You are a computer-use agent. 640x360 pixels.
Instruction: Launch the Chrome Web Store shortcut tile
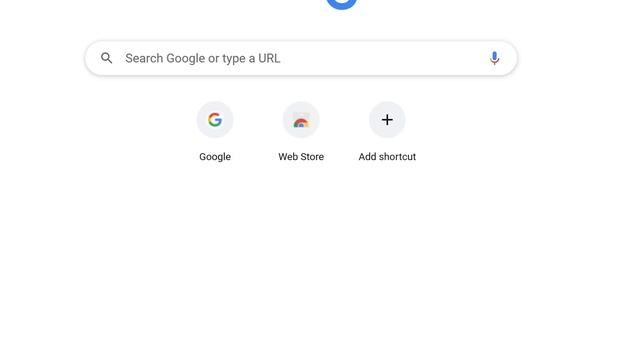(x=301, y=132)
